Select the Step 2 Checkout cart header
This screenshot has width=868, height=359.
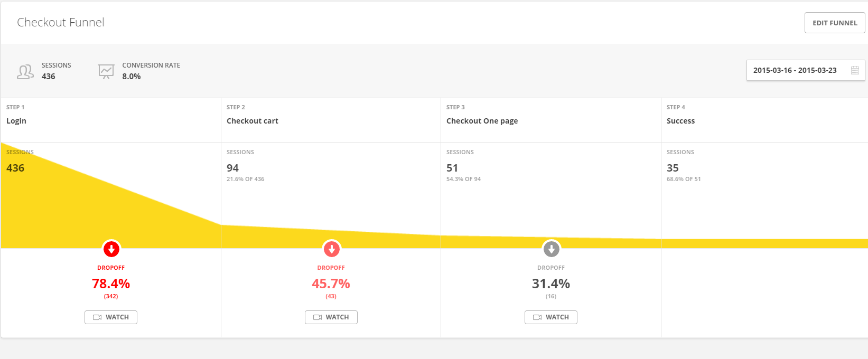(x=252, y=121)
